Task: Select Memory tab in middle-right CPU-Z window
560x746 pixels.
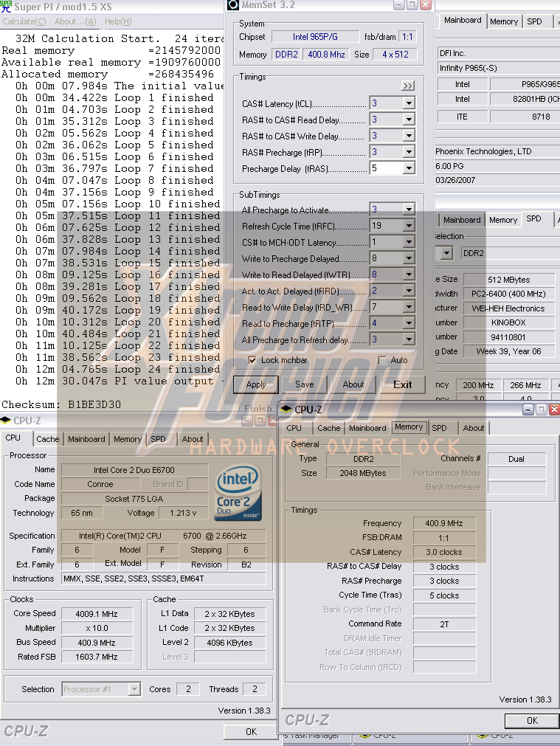Action: pyautogui.click(x=503, y=220)
